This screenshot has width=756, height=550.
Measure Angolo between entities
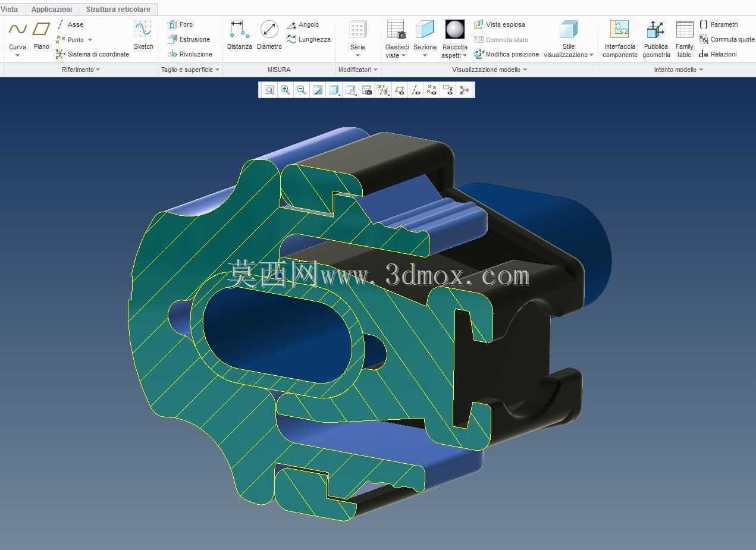point(303,24)
